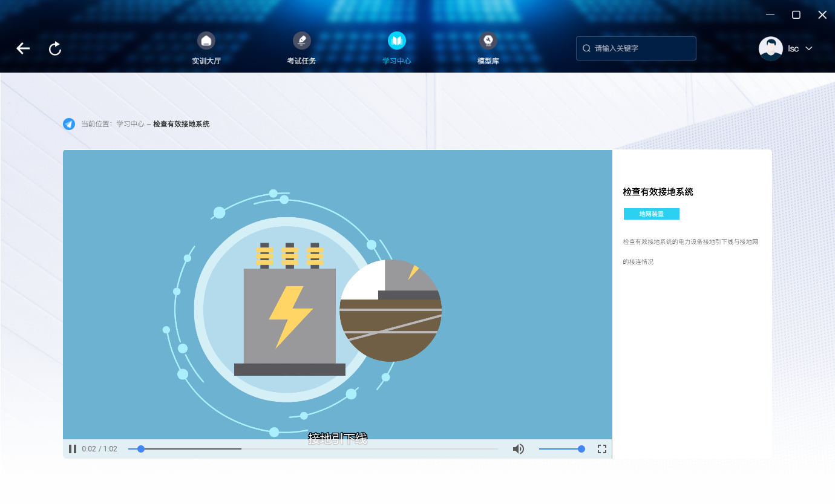The width and height of the screenshot is (835, 504).
Task: Click the refresh icon in the header
Action: (55, 48)
